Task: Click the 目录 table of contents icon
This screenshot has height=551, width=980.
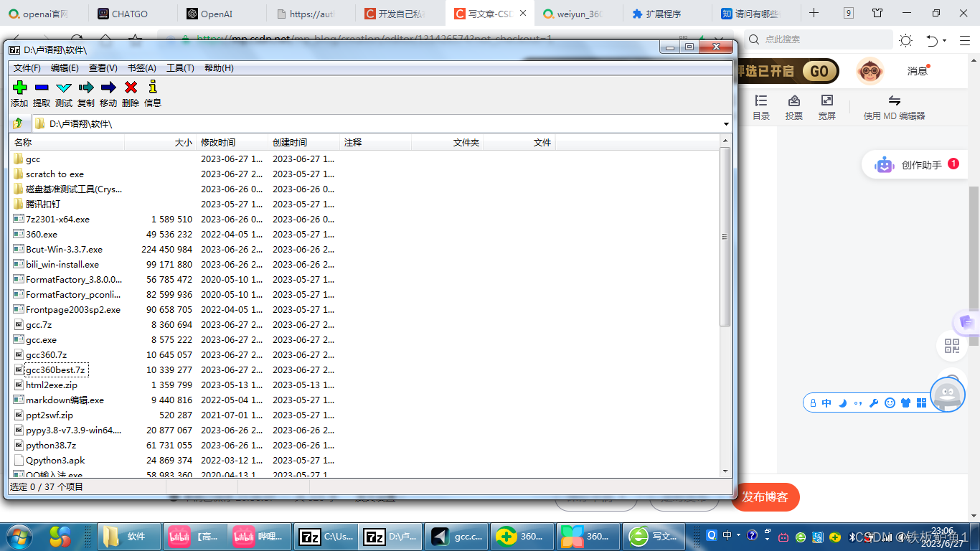Action: (x=761, y=107)
